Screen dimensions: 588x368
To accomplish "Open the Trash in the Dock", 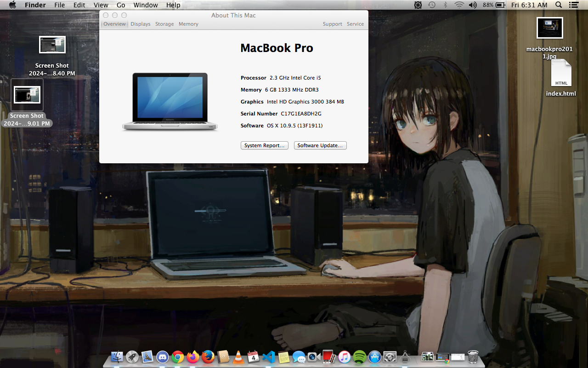I will [x=473, y=356].
